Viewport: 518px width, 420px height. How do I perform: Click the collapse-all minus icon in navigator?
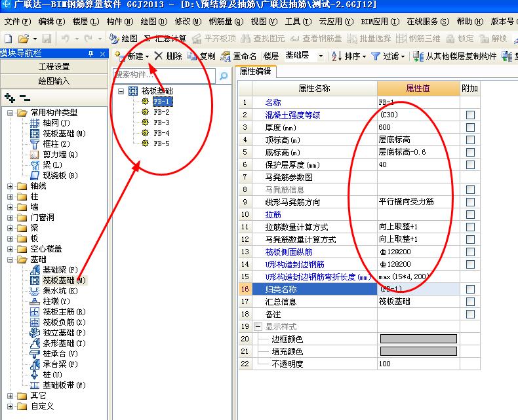coord(24,98)
